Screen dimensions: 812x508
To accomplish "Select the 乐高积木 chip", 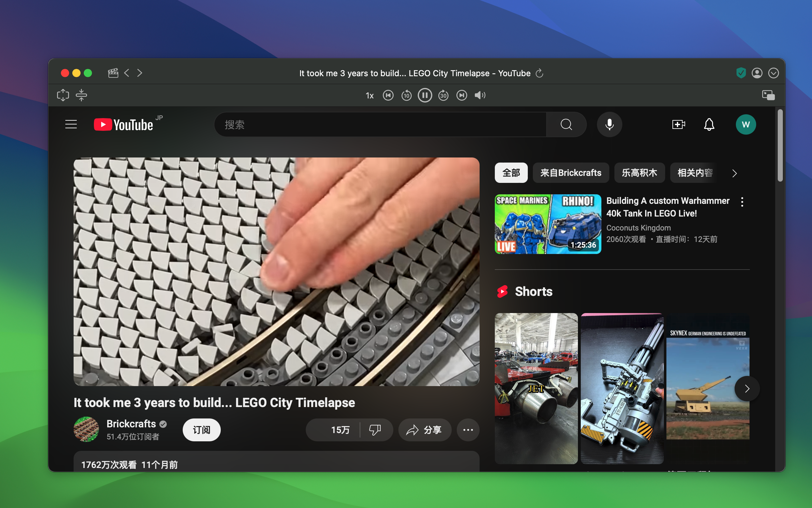I will click(x=639, y=173).
